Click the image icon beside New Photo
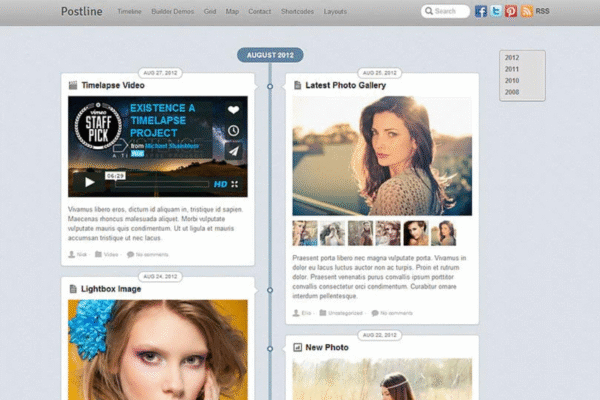Viewport: 600px width, 400px height. 297,347
